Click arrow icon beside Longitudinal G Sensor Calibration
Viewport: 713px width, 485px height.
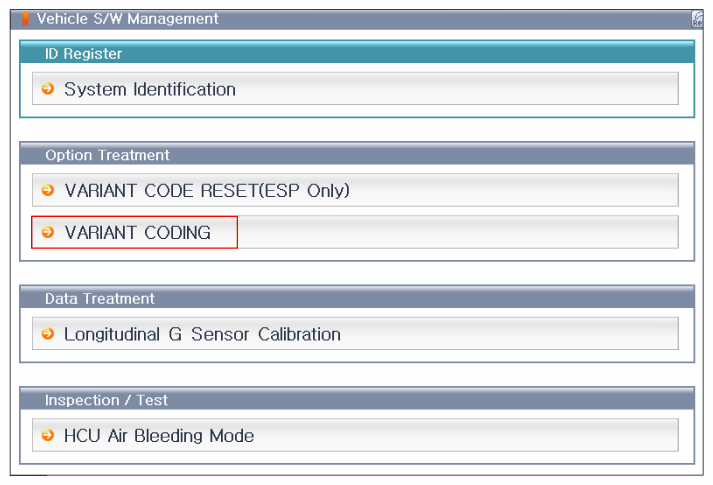pyautogui.click(x=47, y=334)
